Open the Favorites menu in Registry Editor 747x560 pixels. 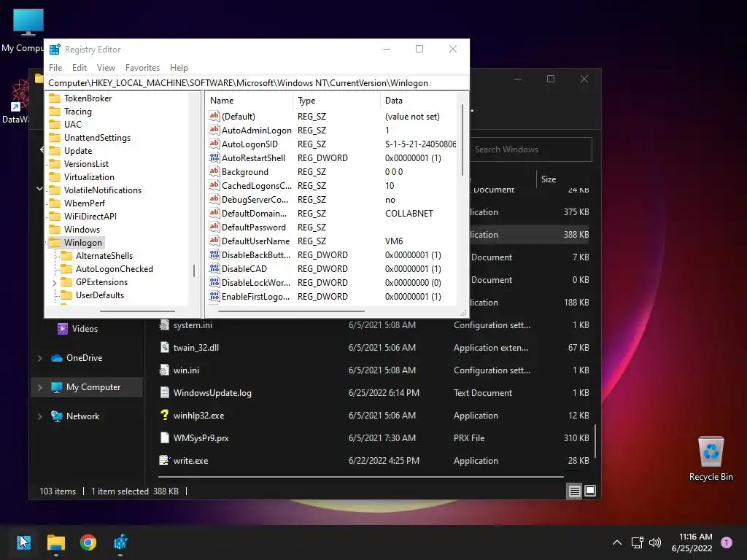(x=142, y=68)
